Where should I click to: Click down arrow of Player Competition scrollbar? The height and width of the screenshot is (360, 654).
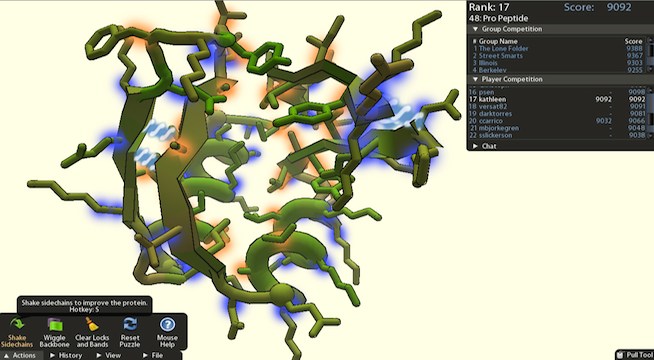[650, 135]
